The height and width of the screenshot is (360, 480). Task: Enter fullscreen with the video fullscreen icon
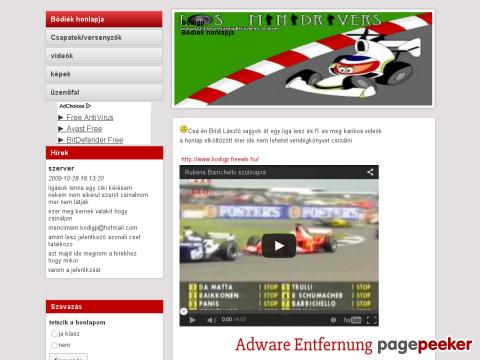click(372, 320)
